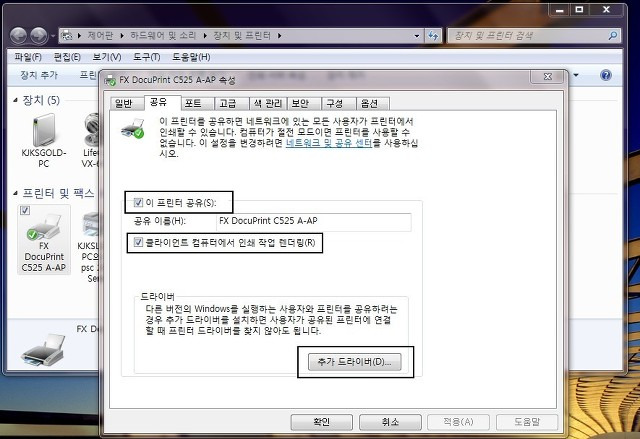
Task: Click the 취소 button
Action: [x=390, y=422]
